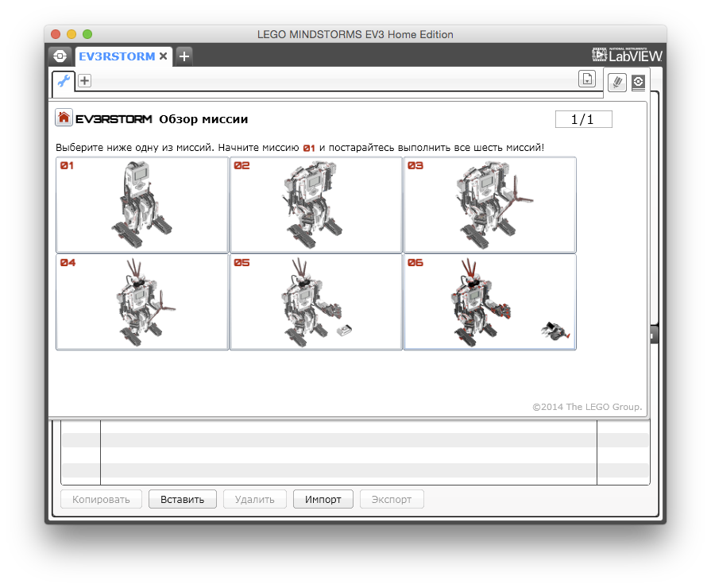
Task: Open mission 02 robot thumbnail
Action: pyautogui.click(x=315, y=205)
